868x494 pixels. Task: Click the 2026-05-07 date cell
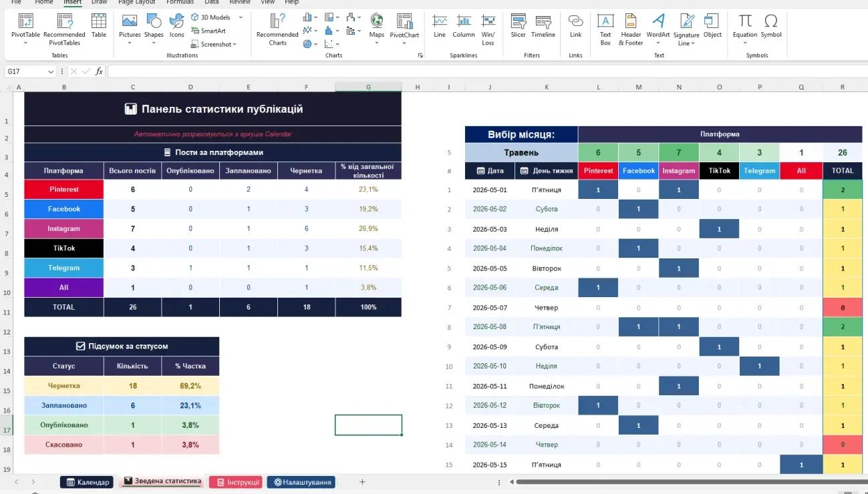tap(490, 308)
